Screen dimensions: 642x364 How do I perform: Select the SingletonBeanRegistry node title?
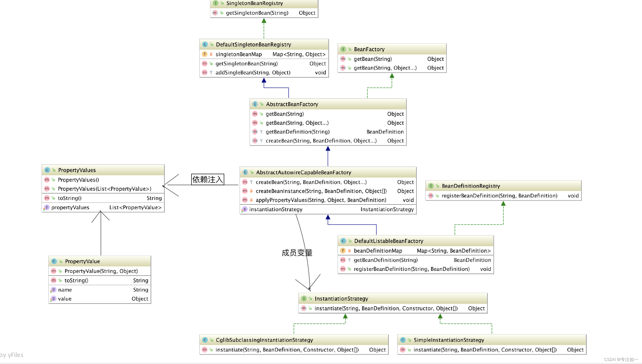coord(254,3)
